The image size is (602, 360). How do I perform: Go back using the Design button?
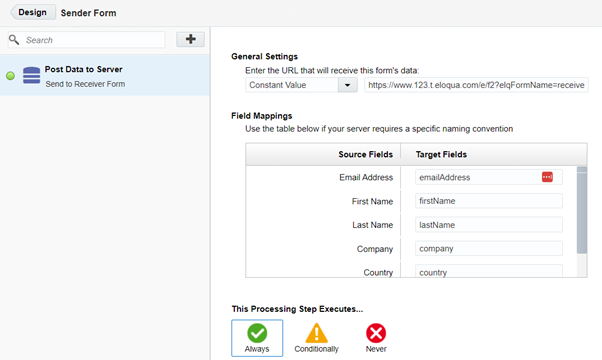33,12
